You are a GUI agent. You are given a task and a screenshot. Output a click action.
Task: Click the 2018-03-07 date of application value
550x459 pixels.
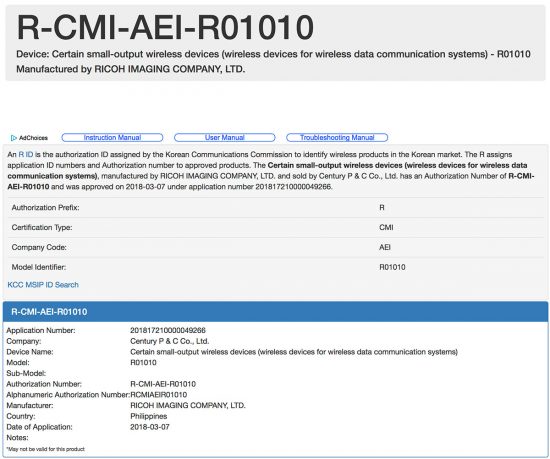(x=149, y=427)
